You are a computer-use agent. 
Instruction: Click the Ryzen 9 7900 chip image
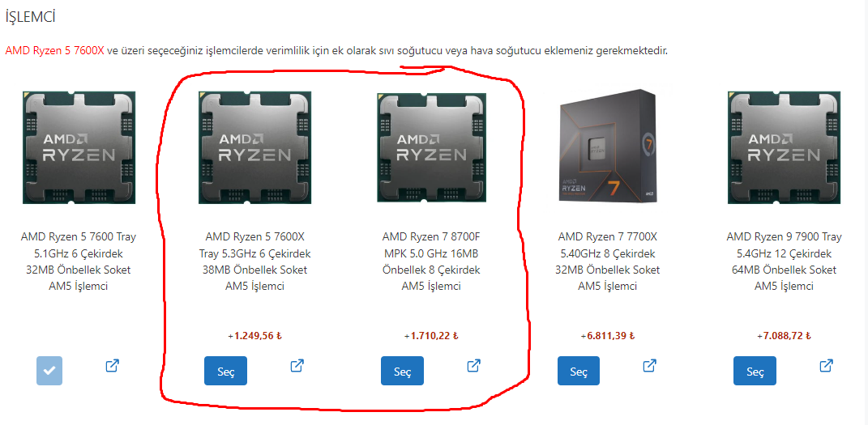pos(784,148)
